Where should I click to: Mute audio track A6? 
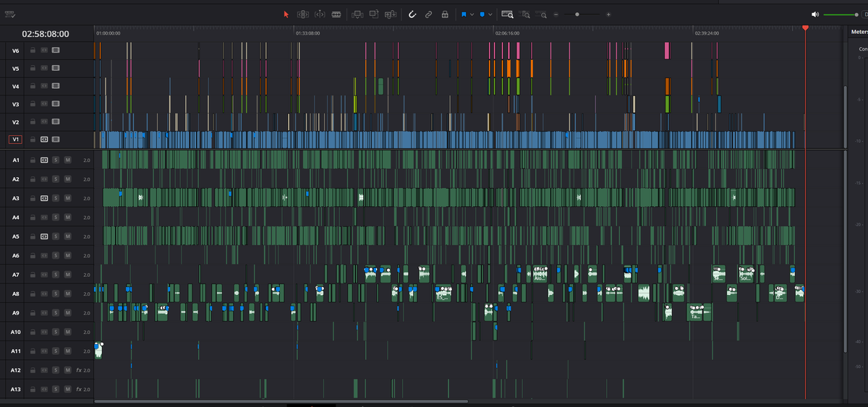(67, 255)
